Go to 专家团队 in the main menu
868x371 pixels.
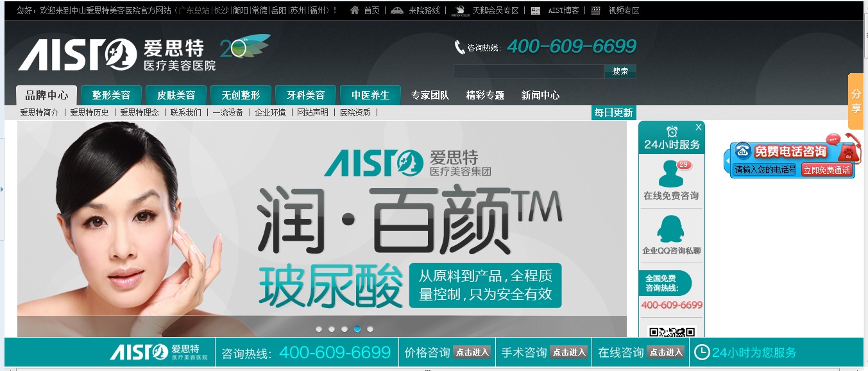click(430, 95)
